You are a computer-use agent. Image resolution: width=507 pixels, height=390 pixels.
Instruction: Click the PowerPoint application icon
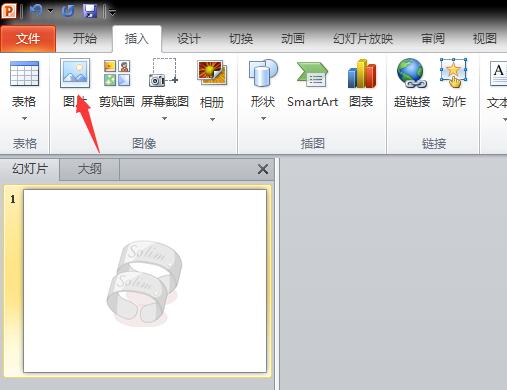9,11
